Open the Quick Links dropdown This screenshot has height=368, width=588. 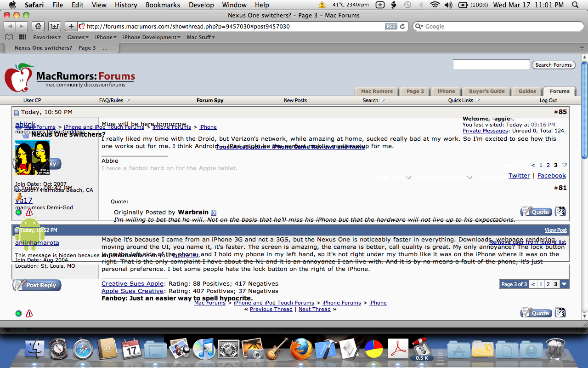pyautogui.click(x=464, y=100)
